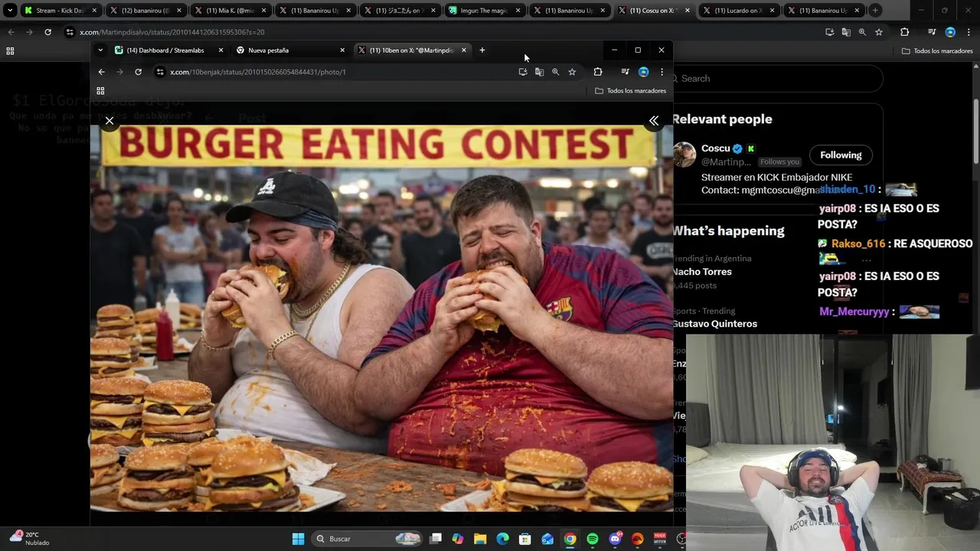Image resolution: width=980 pixels, height=551 pixels.
Task: Open Coscu's profile name link
Action: click(x=716, y=148)
